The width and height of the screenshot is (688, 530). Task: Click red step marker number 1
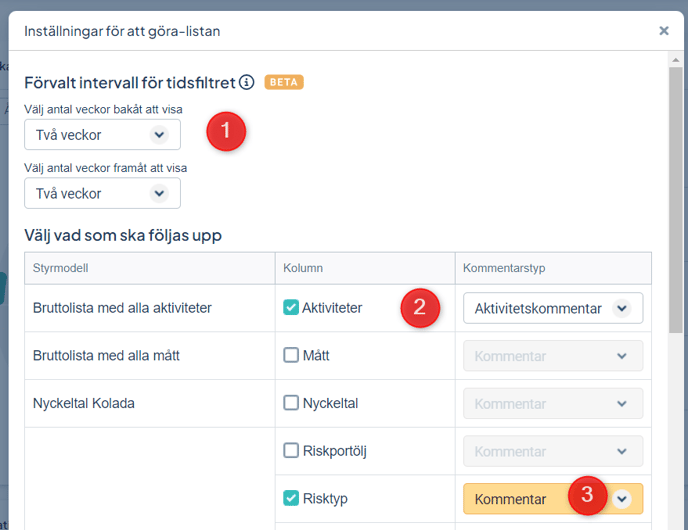(x=227, y=131)
